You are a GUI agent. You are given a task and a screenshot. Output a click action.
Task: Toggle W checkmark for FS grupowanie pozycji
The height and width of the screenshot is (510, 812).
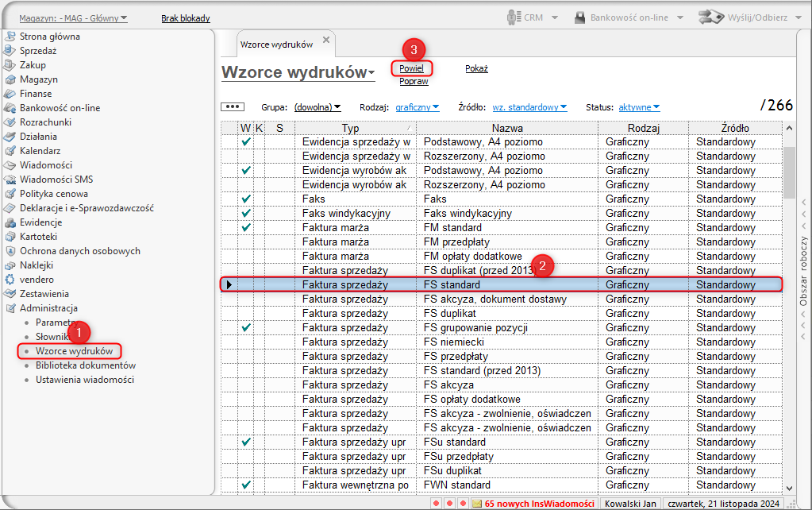click(x=247, y=327)
